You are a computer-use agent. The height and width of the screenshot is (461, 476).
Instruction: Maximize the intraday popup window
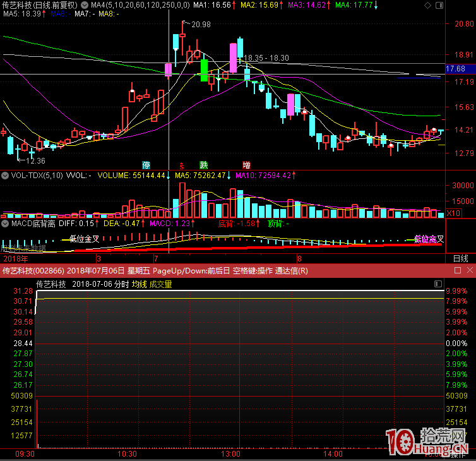[x=458, y=270]
